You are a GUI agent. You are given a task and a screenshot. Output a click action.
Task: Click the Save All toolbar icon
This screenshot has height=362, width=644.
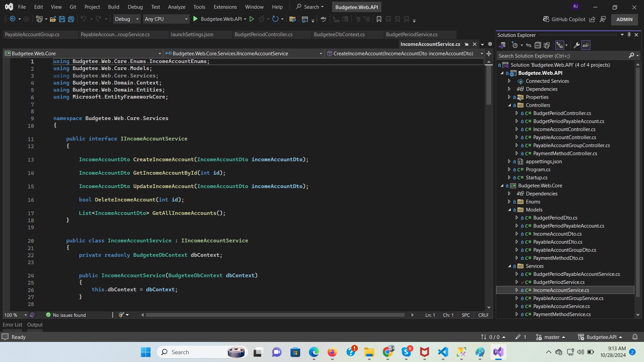[x=71, y=19]
